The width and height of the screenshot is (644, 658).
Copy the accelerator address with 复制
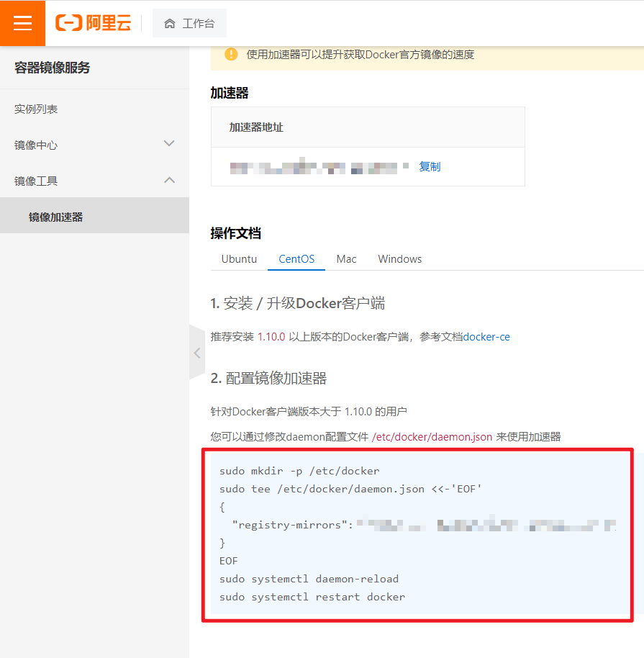point(430,166)
